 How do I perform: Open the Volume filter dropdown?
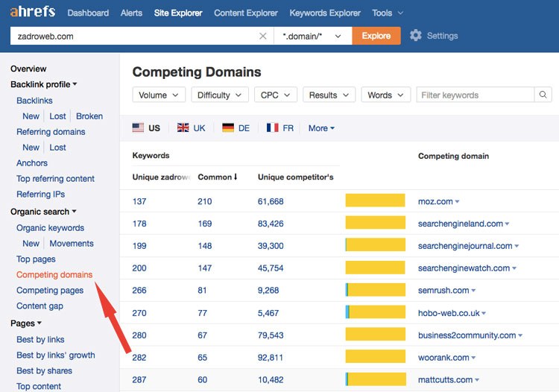pos(159,95)
